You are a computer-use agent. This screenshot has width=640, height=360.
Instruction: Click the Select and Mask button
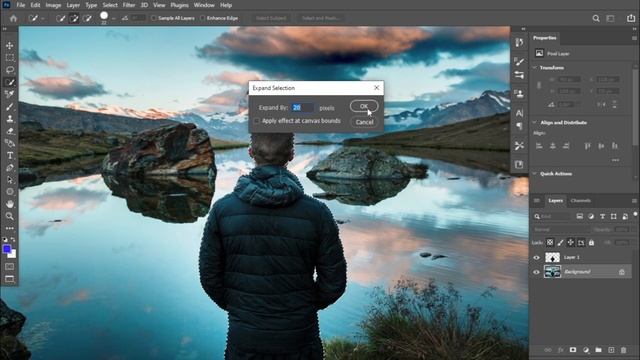pyautogui.click(x=321, y=18)
